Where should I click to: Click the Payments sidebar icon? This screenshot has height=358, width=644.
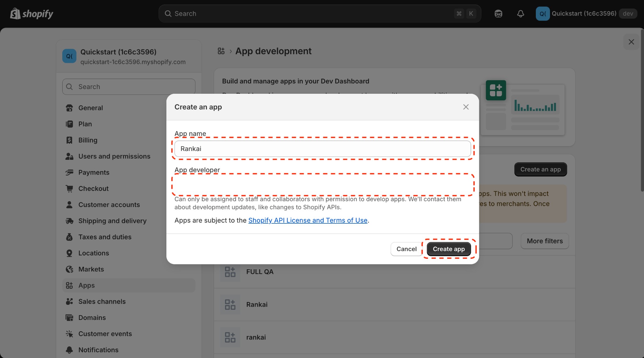pos(69,172)
